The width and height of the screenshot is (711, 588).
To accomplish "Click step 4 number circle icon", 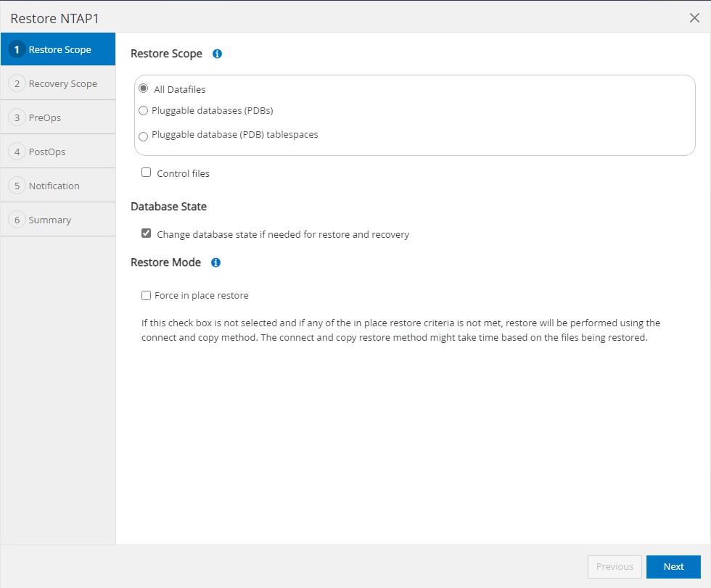I will tap(17, 152).
